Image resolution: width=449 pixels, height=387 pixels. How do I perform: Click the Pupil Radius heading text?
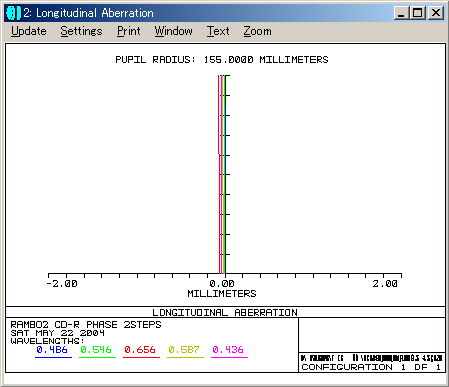point(222,60)
